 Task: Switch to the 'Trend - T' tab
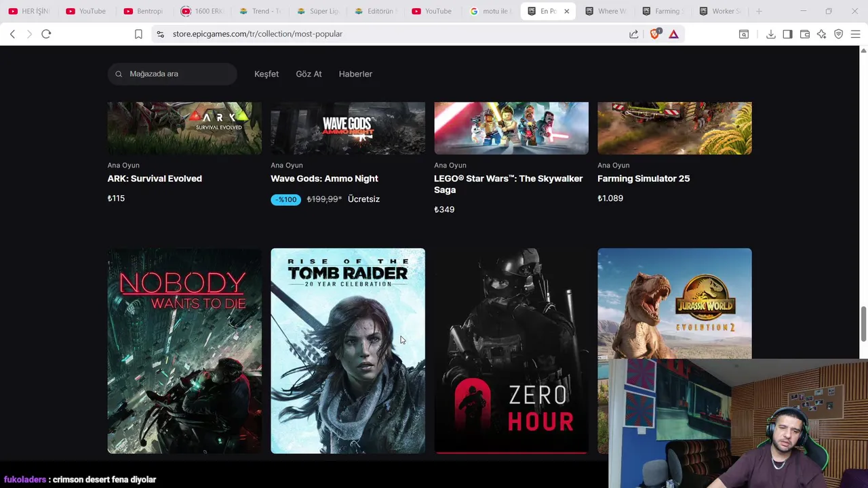point(260,11)
